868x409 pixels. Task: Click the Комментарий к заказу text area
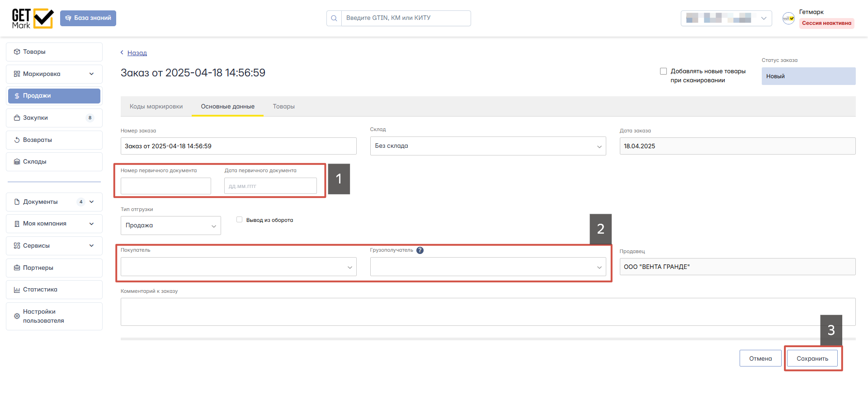pos(488,312)
